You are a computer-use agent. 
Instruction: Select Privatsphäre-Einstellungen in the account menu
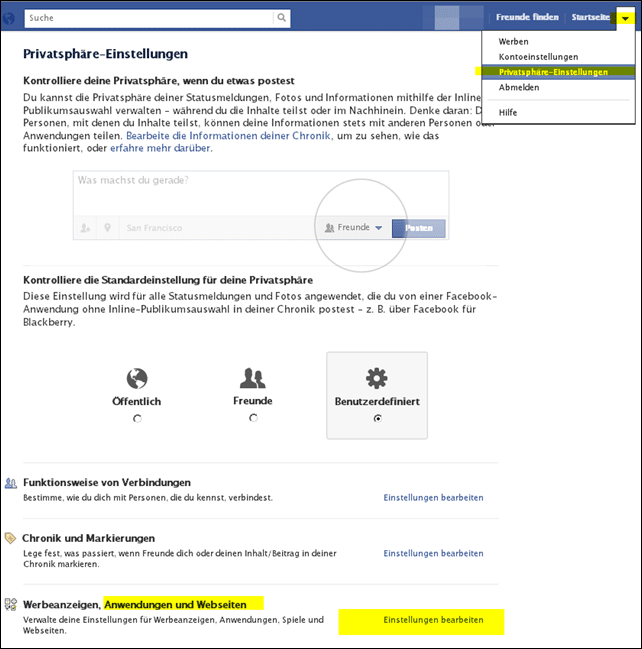(x=558, y=72)
